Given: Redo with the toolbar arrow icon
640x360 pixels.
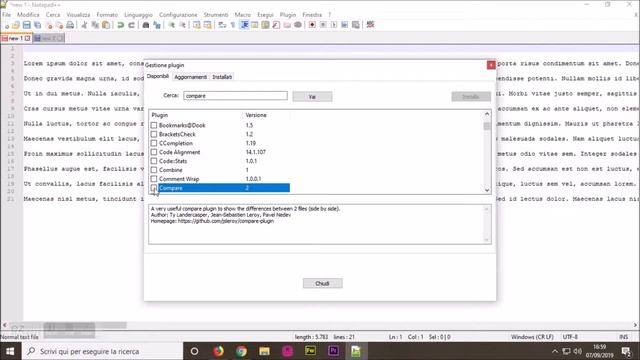Looking at the screenshot, I should tap(131, 25).
